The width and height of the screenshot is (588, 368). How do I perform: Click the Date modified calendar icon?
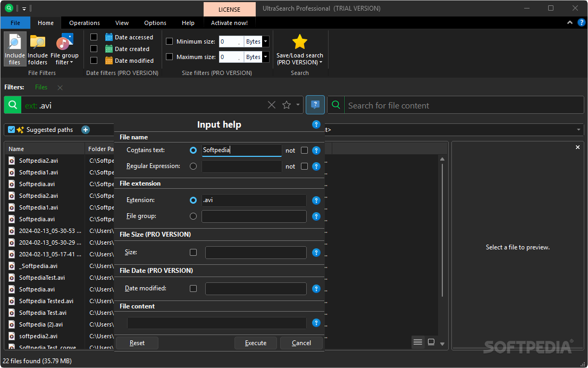click(109, 61)
